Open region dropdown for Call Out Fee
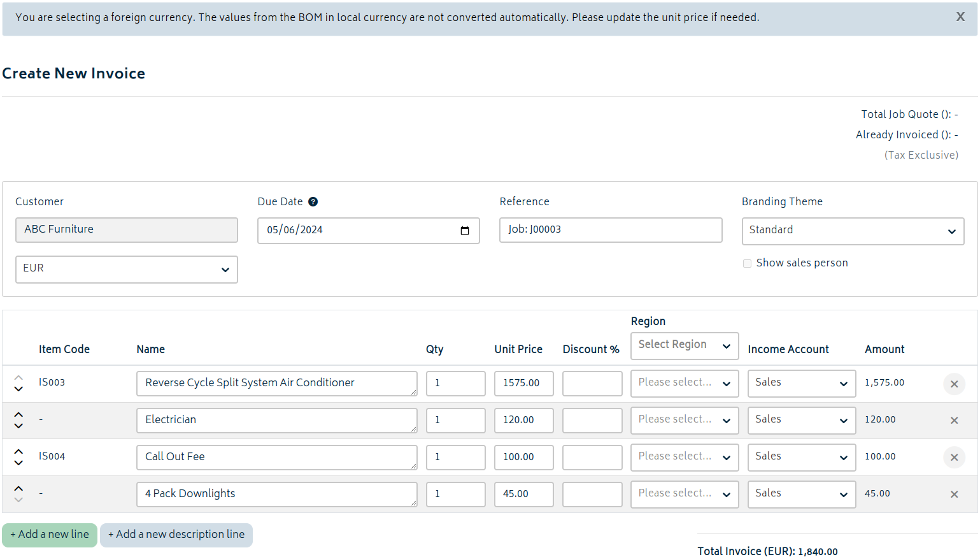The width and height of the screenshot is (980, 557). point(685,458)
